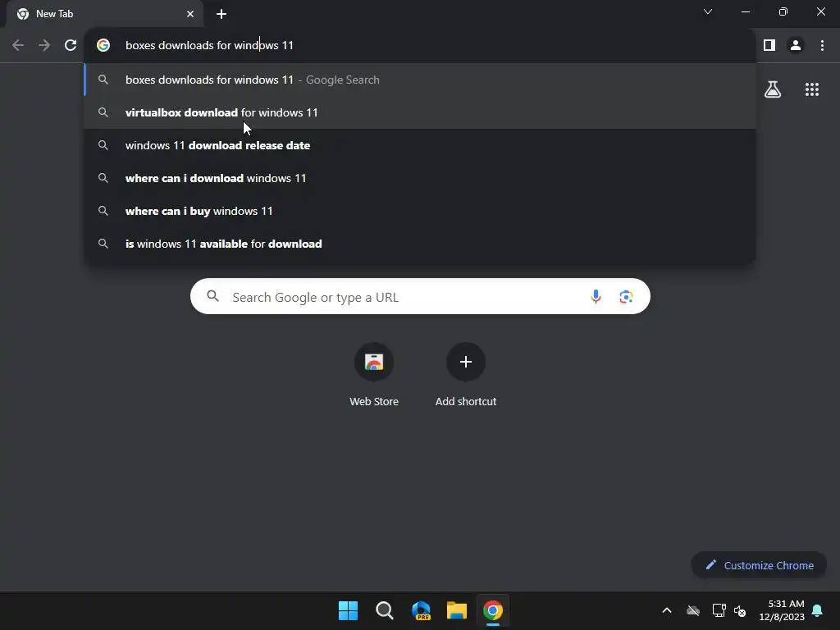This screenshot has height=630, width=840.
Task: Open the notifications bell
Action: pyautogui.click(x=818, y=610)
